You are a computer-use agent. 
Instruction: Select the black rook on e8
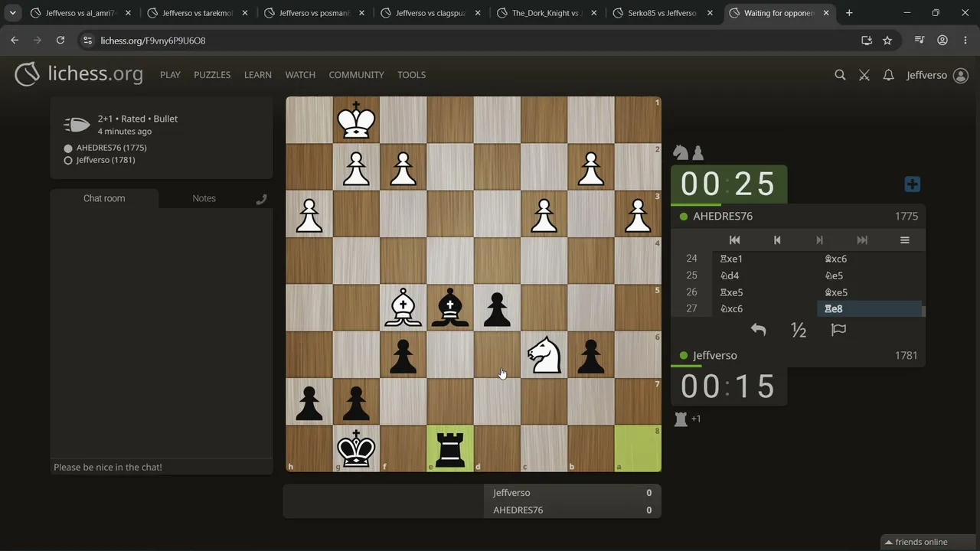coord(450,448)
